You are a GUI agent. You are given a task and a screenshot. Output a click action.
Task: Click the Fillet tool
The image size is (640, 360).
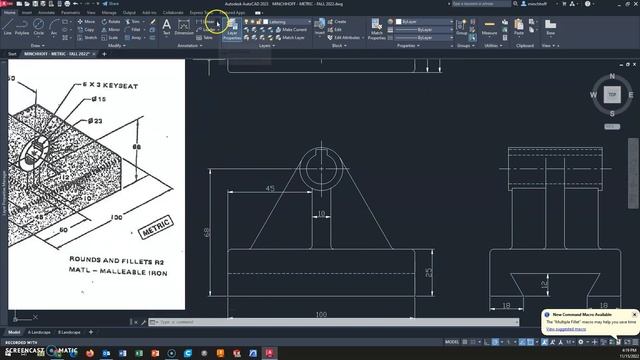tap(133, 29)
